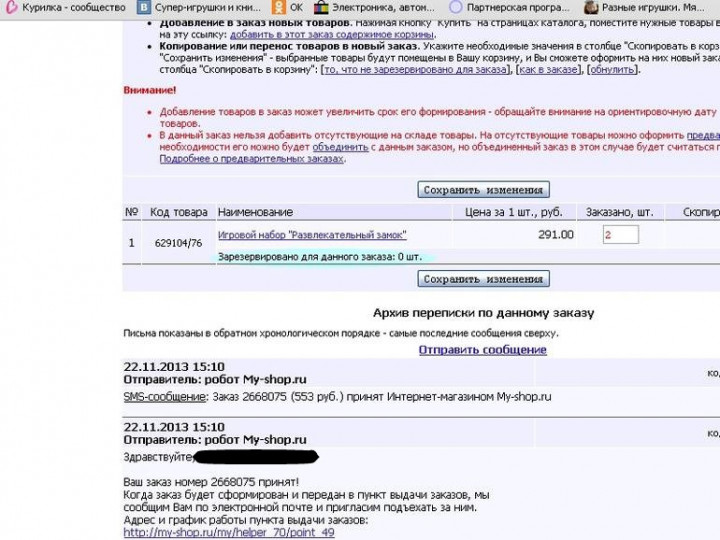Click the price value 291.00
Image resolution: width=720 pixels, height=540 pixels.
point(556,235)
